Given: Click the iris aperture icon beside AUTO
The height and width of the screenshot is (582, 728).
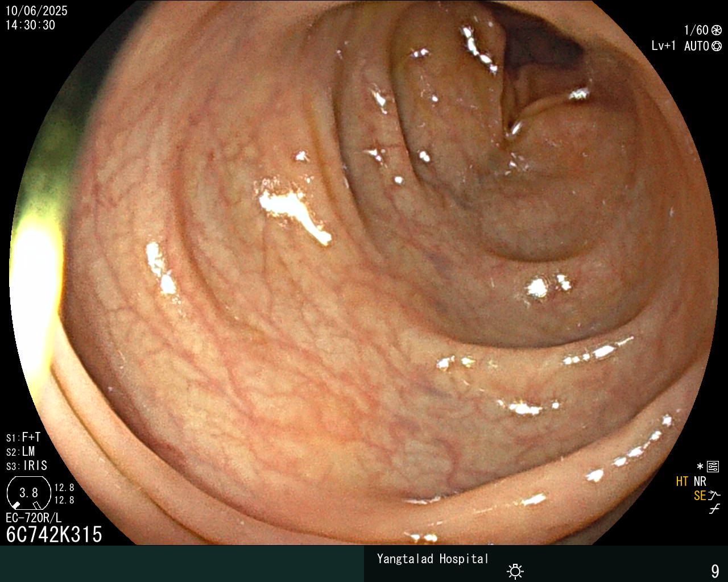Looking at the screenshot, I should 717,46.
